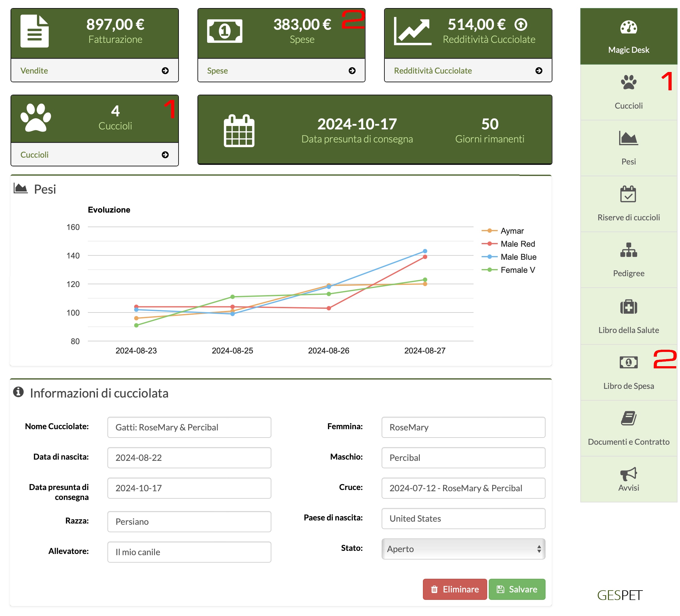680x616 pixels.
Task: Click the Eliminare button
Action: click(455, 589)
